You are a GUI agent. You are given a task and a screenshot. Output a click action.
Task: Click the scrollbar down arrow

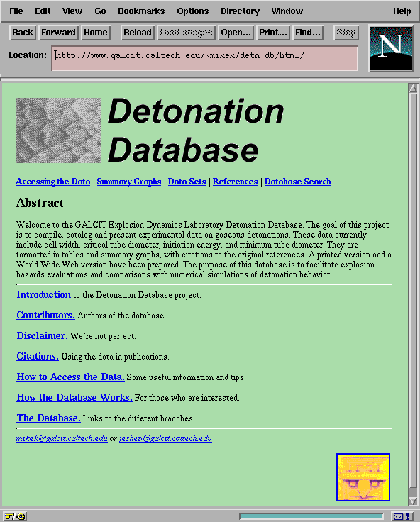tap(413, 501)
